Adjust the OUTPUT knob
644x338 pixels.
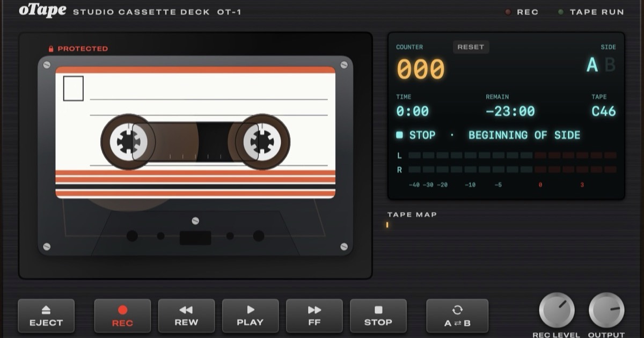tap(606, 310)
